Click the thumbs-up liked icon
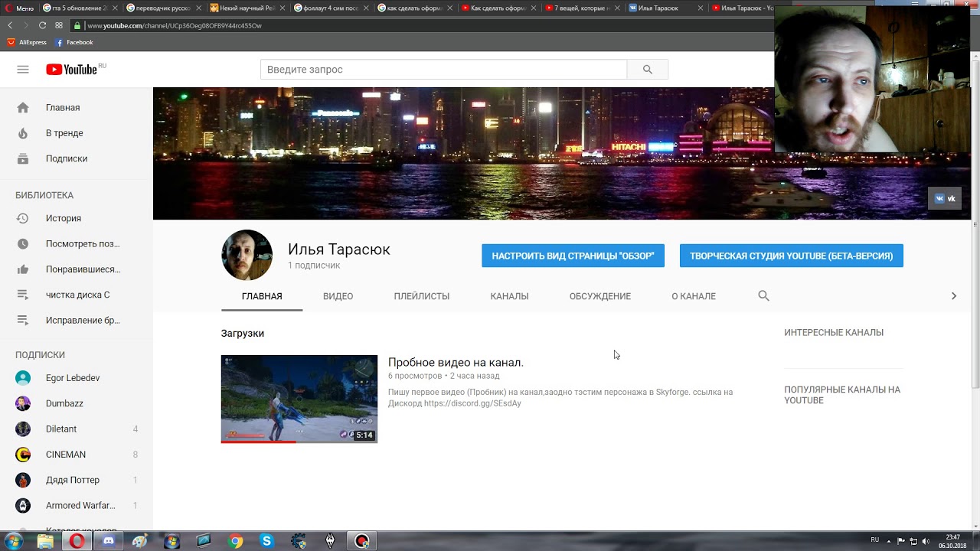The width and height of the screenshot is (980, 551). tap(23, 269)
